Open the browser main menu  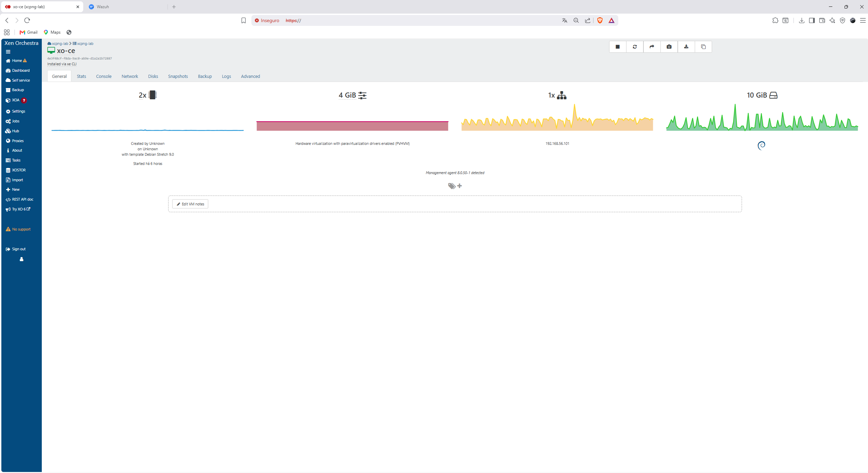[863, 20]
